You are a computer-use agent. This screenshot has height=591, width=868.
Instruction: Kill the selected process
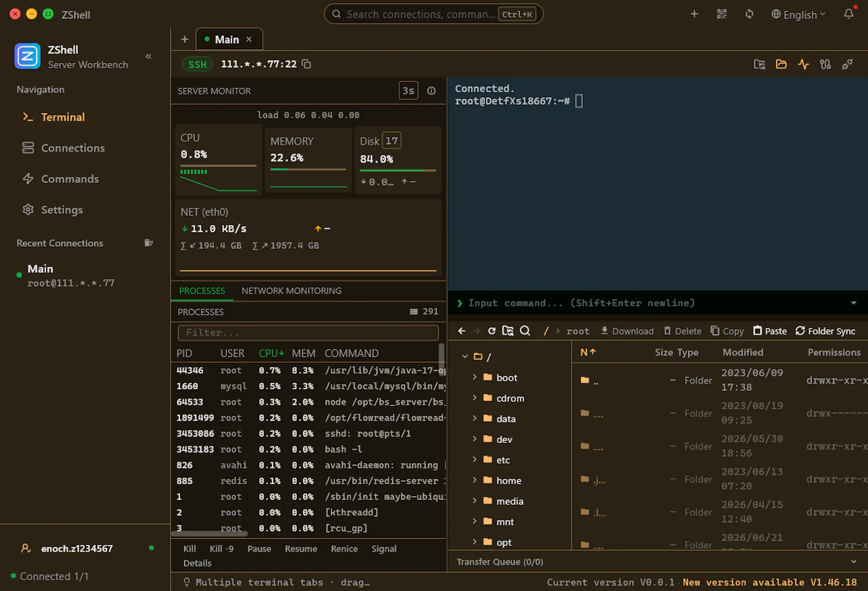tap(189, 549)
